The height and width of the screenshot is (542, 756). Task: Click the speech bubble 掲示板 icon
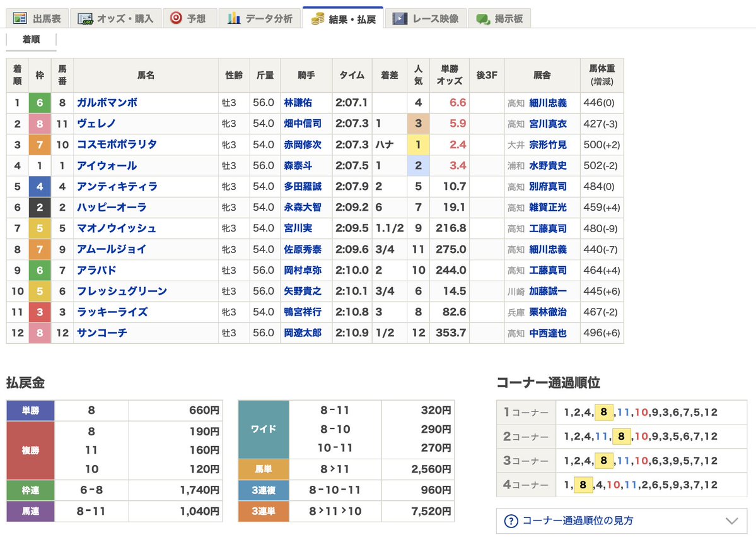tap(483, 20)
